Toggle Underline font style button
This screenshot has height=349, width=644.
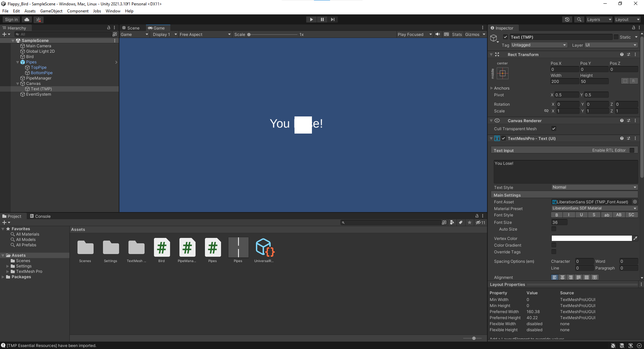coord(581,215)
